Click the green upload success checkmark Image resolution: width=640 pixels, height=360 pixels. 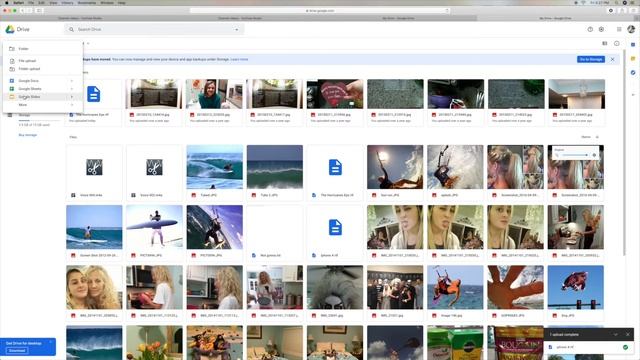(625, 347)
